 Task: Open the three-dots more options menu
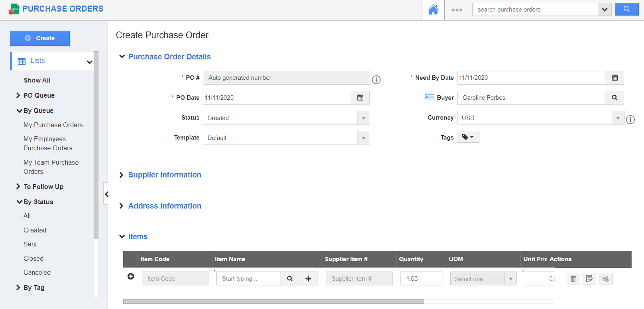457,10
